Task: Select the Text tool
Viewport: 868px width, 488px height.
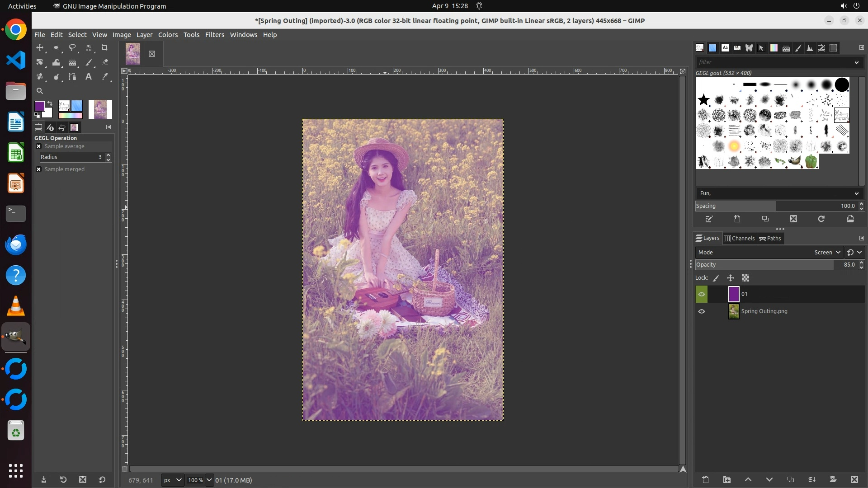Action: [89, 77]
